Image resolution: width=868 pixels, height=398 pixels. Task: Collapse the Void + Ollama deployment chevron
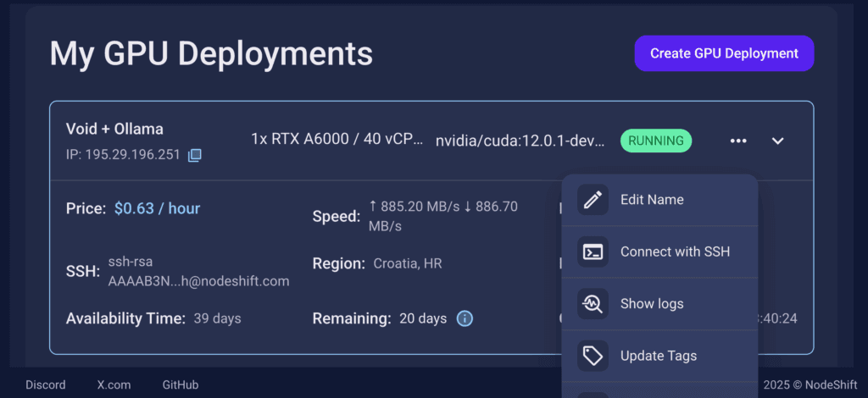(x=778, y=141)
